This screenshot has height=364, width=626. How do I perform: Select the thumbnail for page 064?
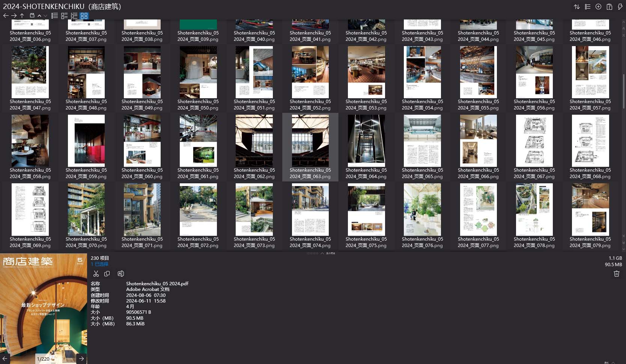(366, 141)
